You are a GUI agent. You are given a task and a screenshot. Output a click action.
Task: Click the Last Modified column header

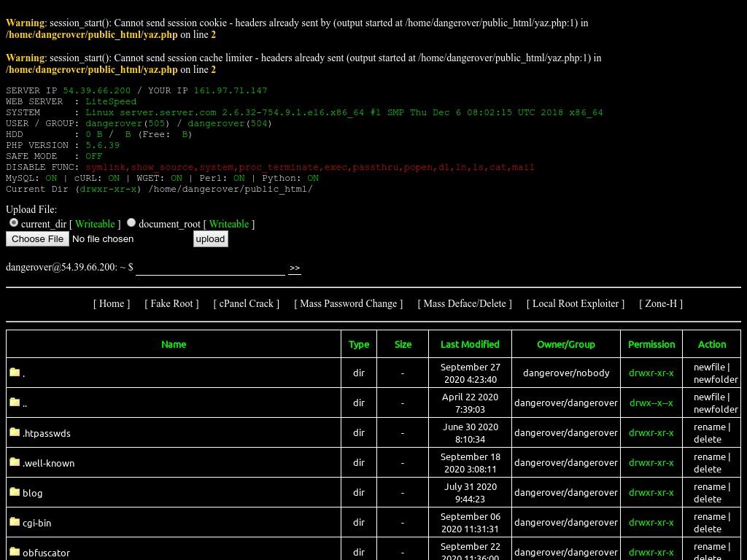coord(470,344)
